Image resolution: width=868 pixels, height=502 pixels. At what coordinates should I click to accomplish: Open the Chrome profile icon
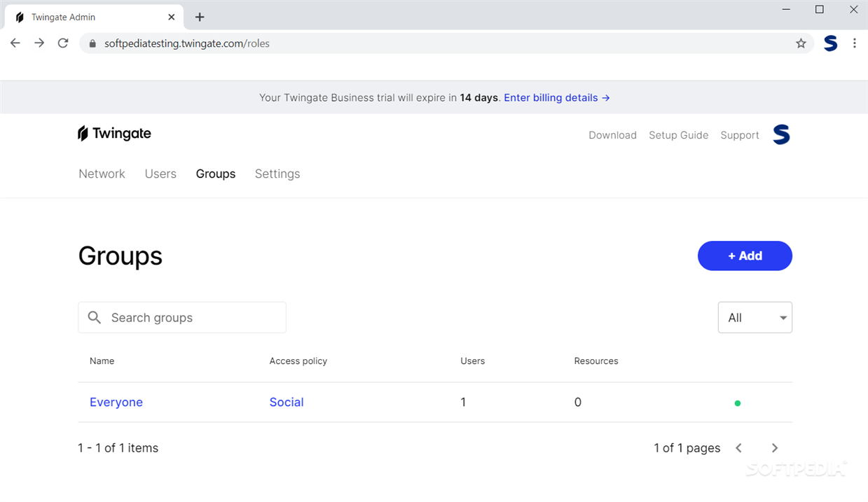click(830, 43)
